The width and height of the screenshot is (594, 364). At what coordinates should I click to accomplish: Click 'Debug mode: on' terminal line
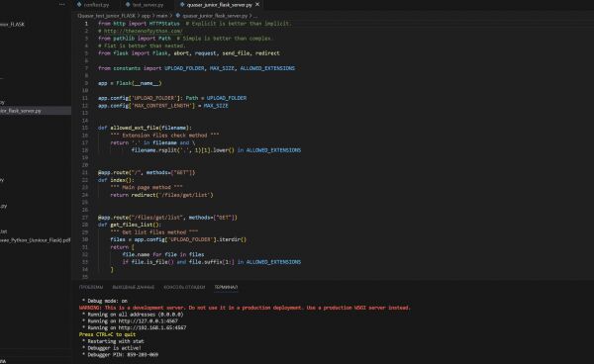click(x=105, y=301)
